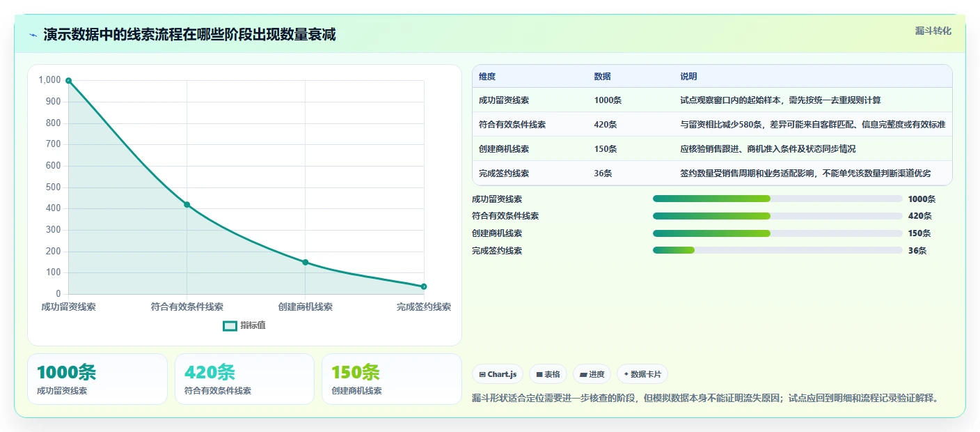
Task: Toggle the 指标值 legend swatch
Action: 230,325
